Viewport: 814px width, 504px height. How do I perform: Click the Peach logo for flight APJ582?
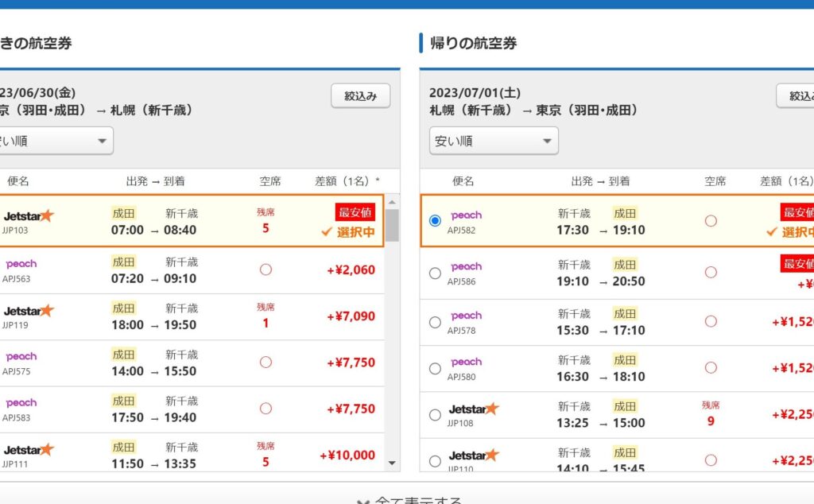(466, 215)
